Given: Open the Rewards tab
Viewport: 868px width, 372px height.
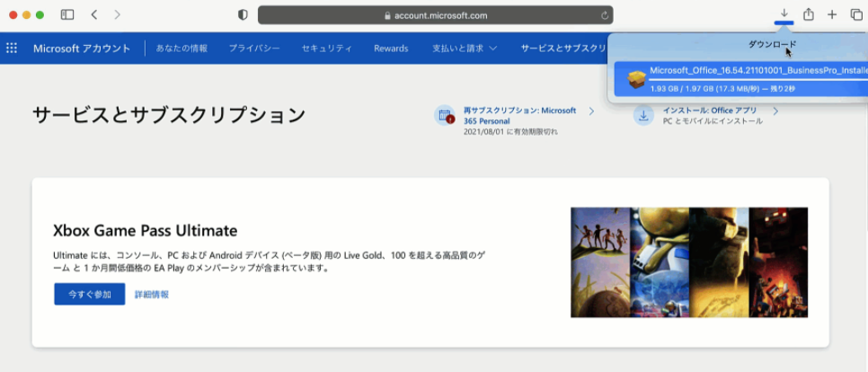Looking at the screenshot, I should point(391,49).
